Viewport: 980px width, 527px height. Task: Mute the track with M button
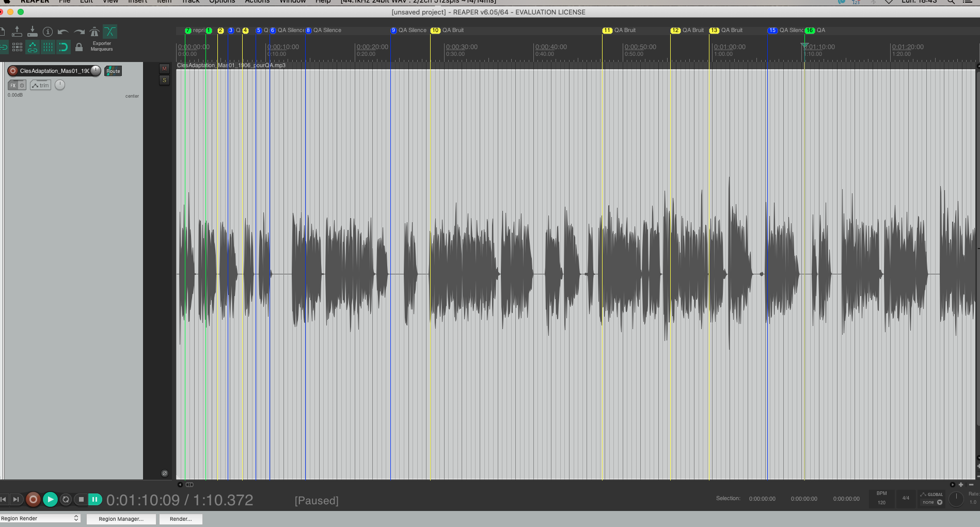click(x=164, y=69)
